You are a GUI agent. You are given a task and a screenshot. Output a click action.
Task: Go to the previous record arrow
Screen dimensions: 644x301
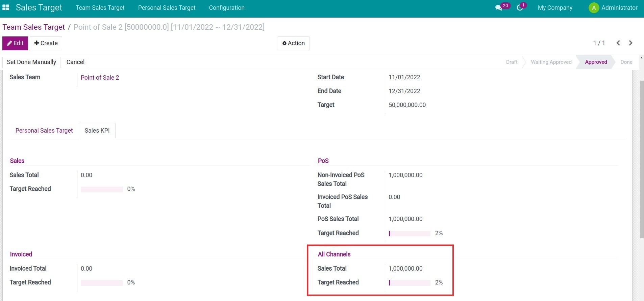(618, 43)
